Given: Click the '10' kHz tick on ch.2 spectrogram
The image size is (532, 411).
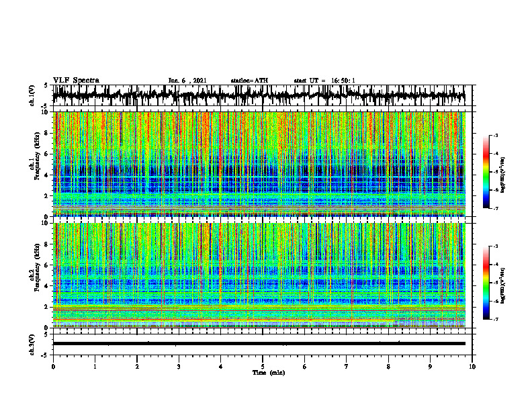Looking at the screenshot, I should pyautogui.click(x=46, y=223).
